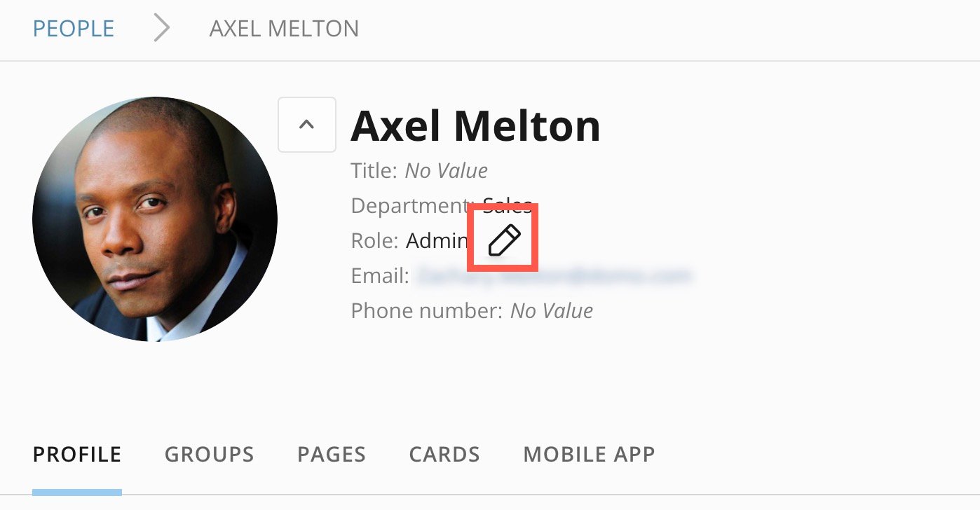The width and height of the screenshot is (980, 510).
Task: Open the PAGES tab
Action: [x=332, y=454]
